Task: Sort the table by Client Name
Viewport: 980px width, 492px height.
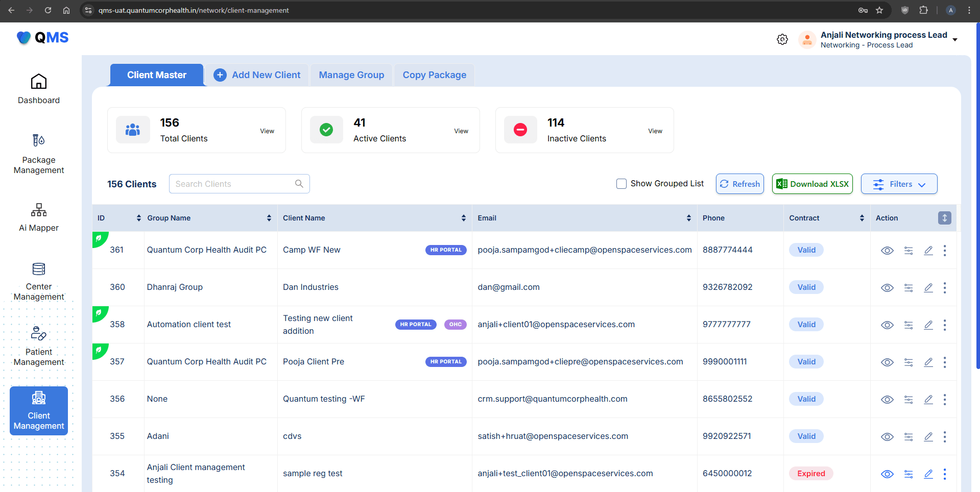Action: click(x=464, y=218)
